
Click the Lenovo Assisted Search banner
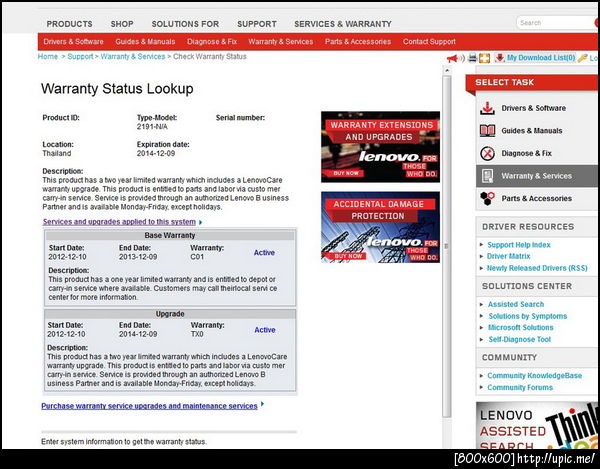tap(537, 425)
